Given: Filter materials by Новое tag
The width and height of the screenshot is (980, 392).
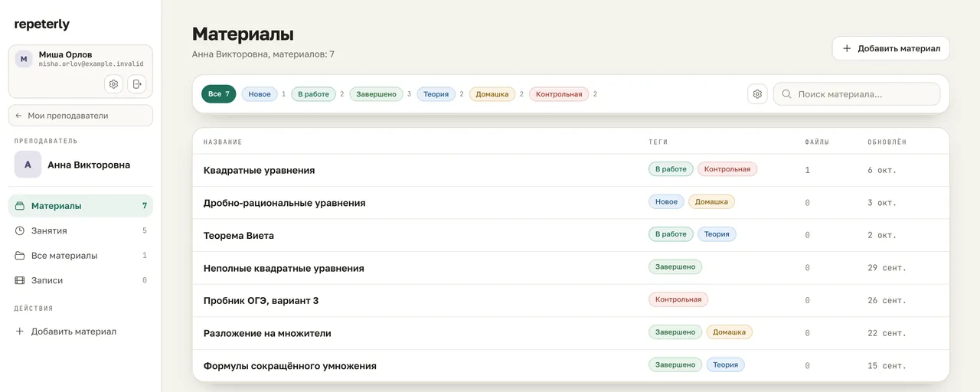Looking at the screenshot, I should click(x=260, y=94).
